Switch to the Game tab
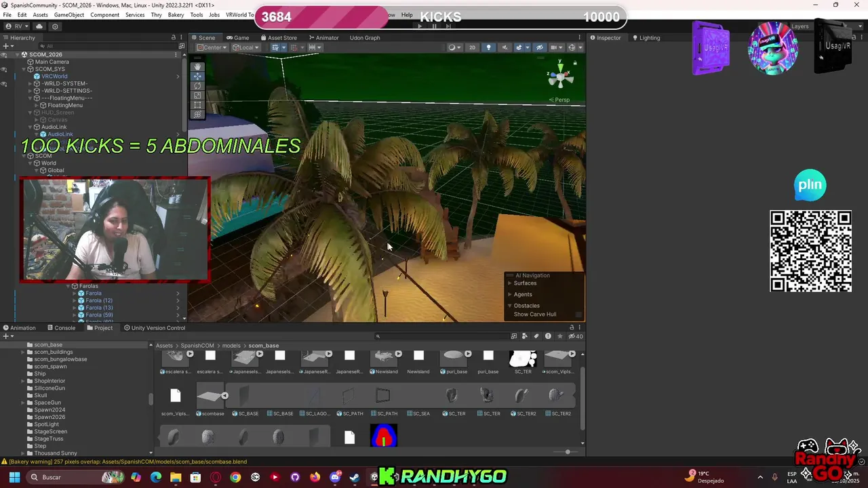The height and width of the screenshot is (488, 868). tap(238, 38)
